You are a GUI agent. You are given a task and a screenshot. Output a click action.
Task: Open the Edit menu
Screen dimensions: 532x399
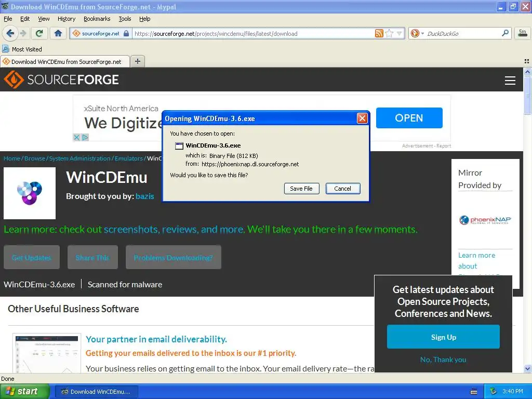pyautogui.click(x=25, y=19)
